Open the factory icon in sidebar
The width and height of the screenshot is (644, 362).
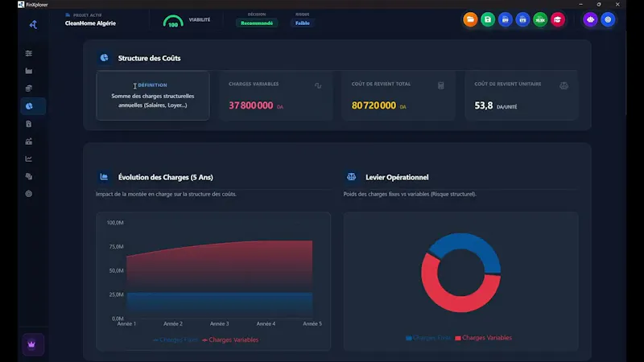29,71
